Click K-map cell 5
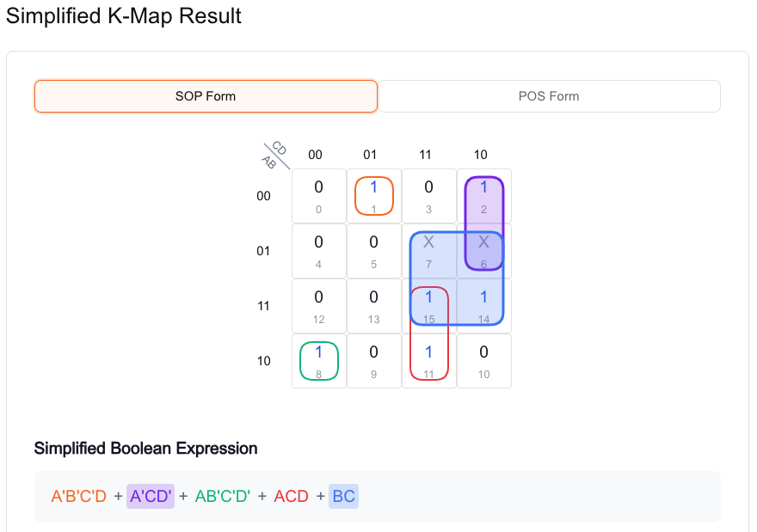Screen dimensions: 757x532 click(374, 251)
